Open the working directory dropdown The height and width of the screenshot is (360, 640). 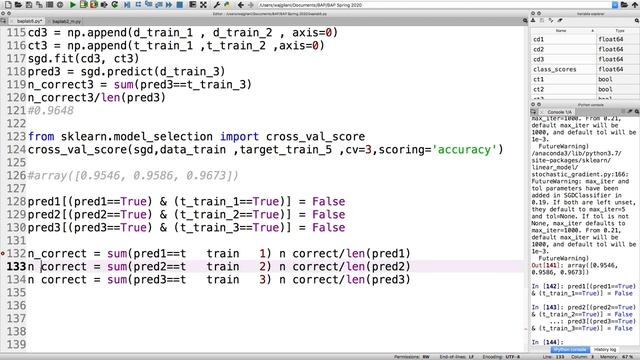[x=615, y=5]
